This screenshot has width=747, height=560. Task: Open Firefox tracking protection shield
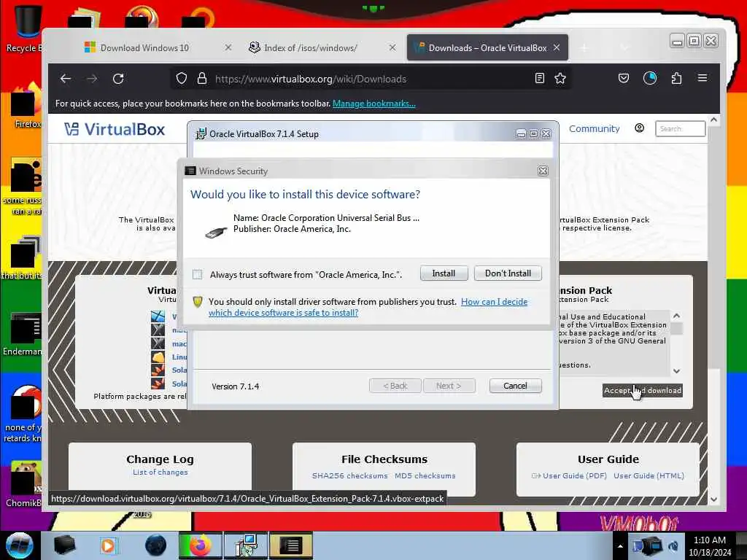point(182,79)
